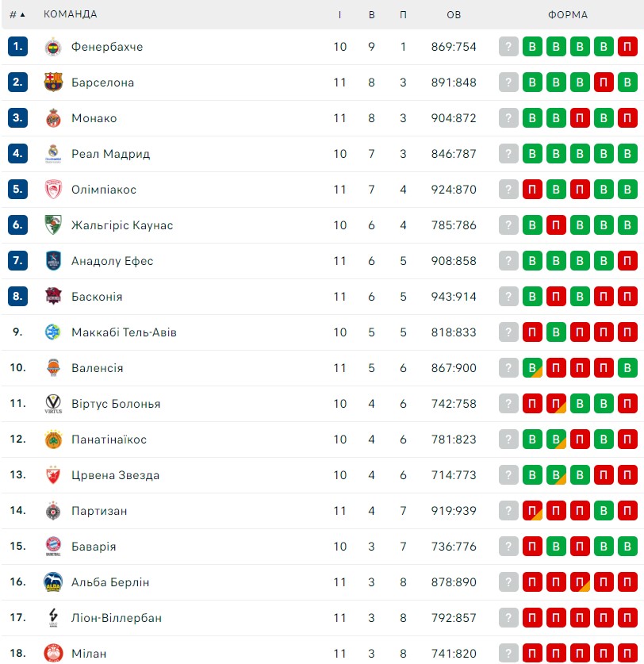
Task: Click the Мілан team logo
Action: [x=53, y=653]
